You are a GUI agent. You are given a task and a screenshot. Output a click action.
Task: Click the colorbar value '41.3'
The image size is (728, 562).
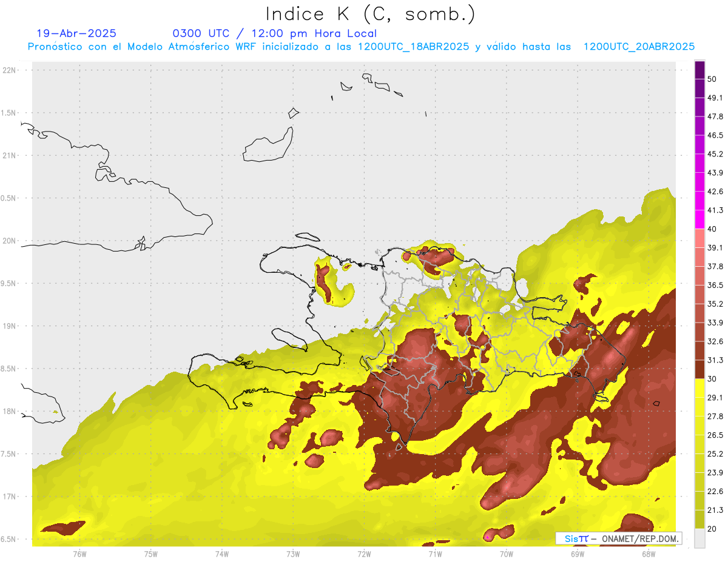715,210
